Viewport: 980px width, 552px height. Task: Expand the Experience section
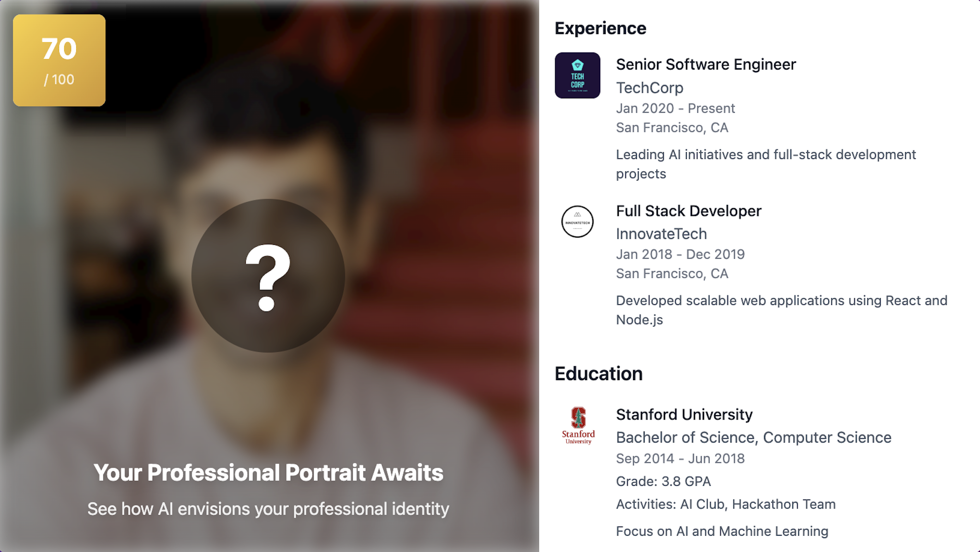click(600, 28)
